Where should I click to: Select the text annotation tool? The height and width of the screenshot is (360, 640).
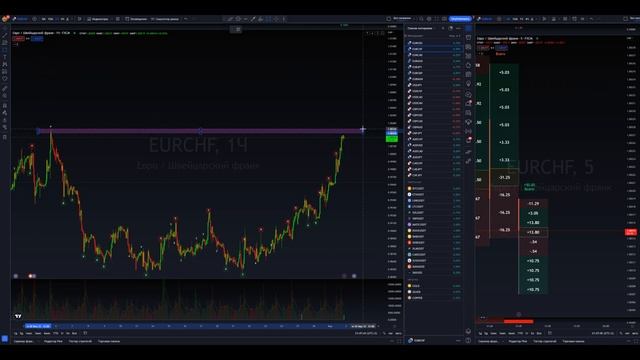click(5, 57)
